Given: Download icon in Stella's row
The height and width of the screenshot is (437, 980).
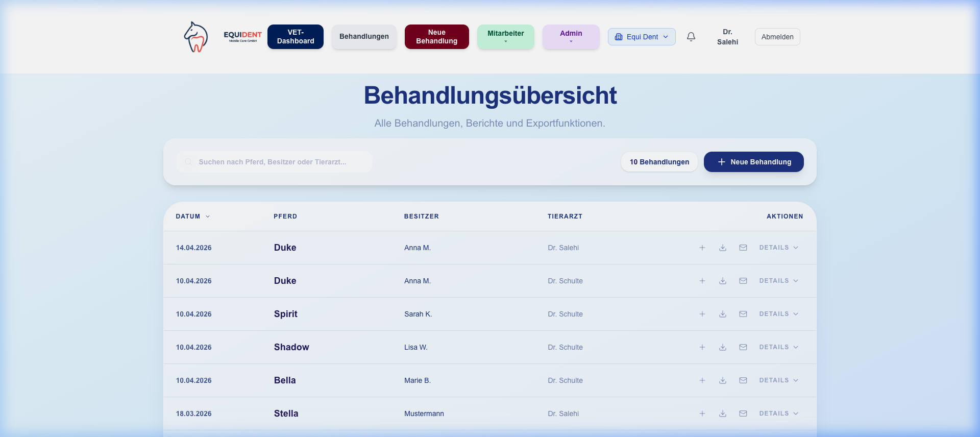Looking at the screenshot, I should coord(723,414).
